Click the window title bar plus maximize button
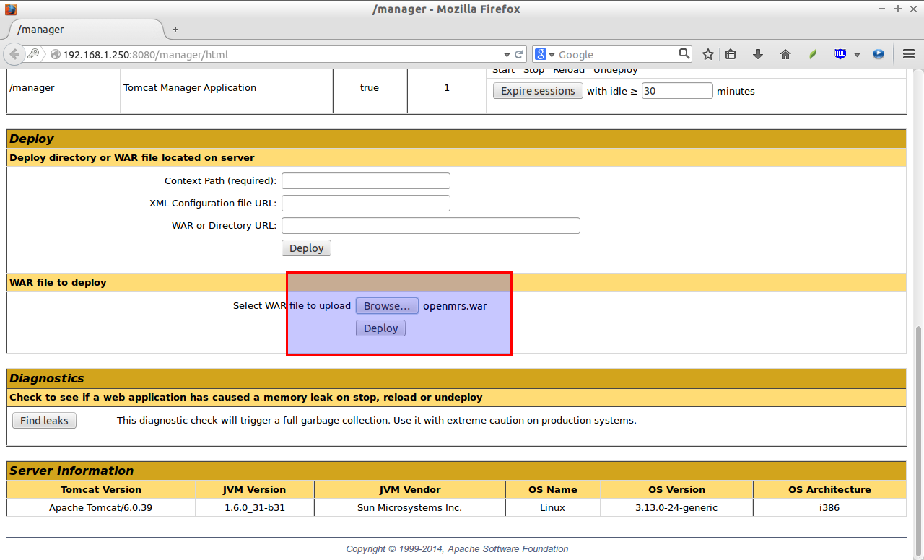Screen dimensions: 924x560 point(898,9)
